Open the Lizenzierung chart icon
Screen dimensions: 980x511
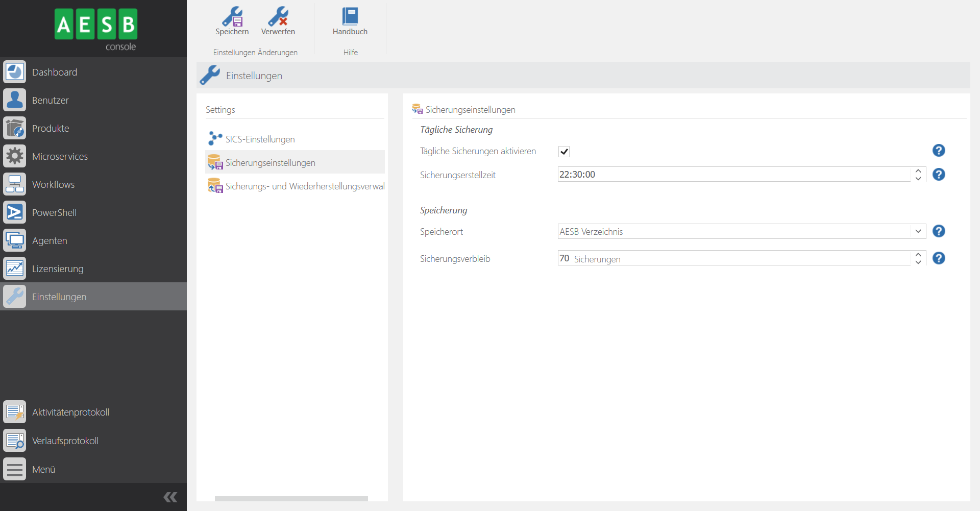pyautogui.click(x=15, y=269)
